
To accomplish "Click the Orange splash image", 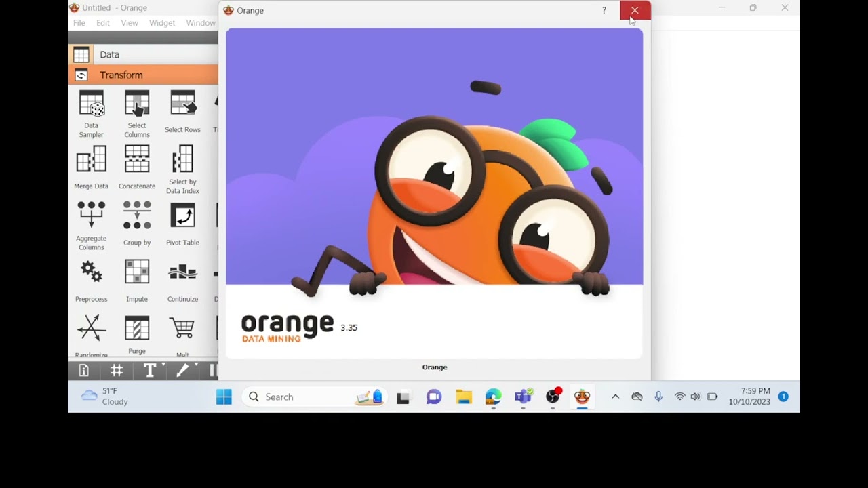I will click(434, 193).
